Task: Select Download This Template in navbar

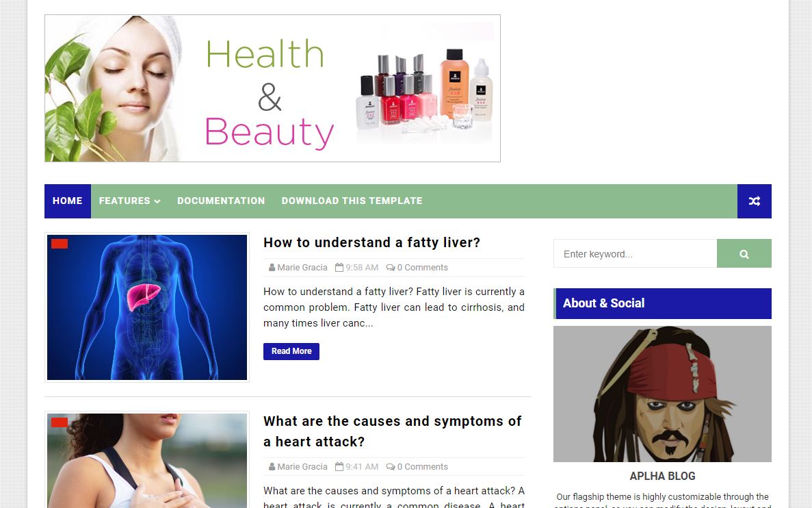Action: [352, 201]
